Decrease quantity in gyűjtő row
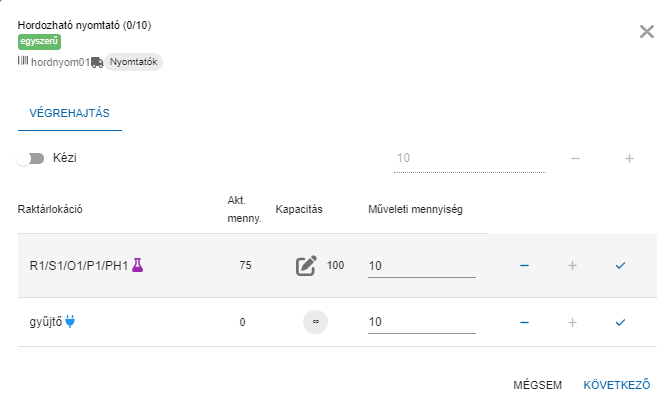The width and height of the screenshot is (672, 412). coord(524,322)
